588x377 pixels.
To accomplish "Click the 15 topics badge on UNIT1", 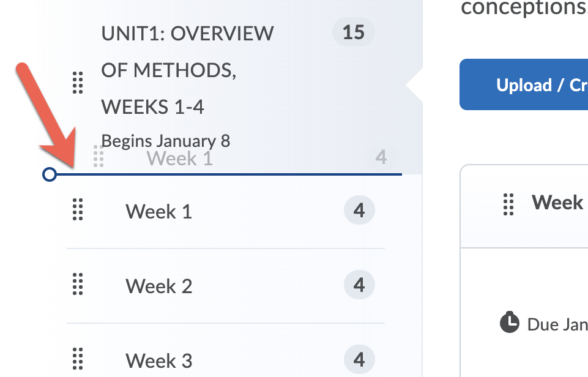I will tap(354, 32).
